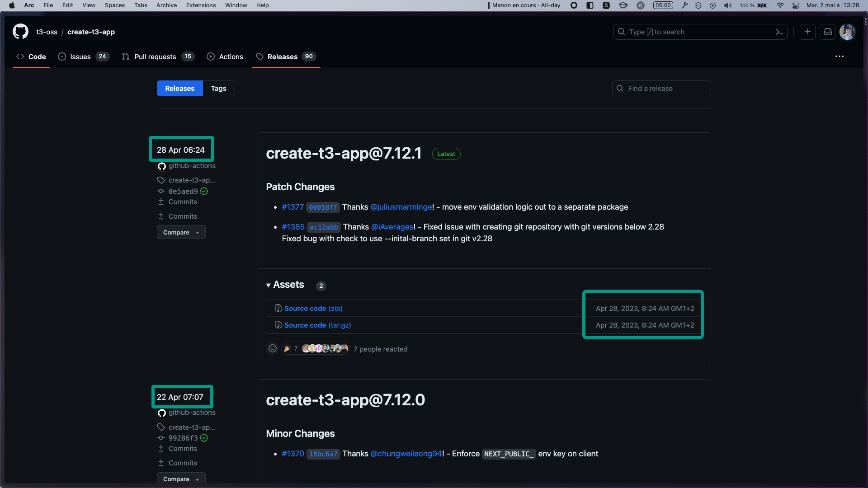Click the plus icon to create new
The width and height of the screenshot is (868, 488).
[808, 32]
